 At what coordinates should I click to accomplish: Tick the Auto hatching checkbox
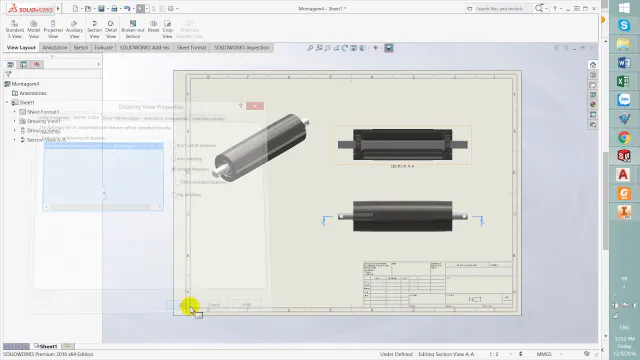(x=173, y=158)
